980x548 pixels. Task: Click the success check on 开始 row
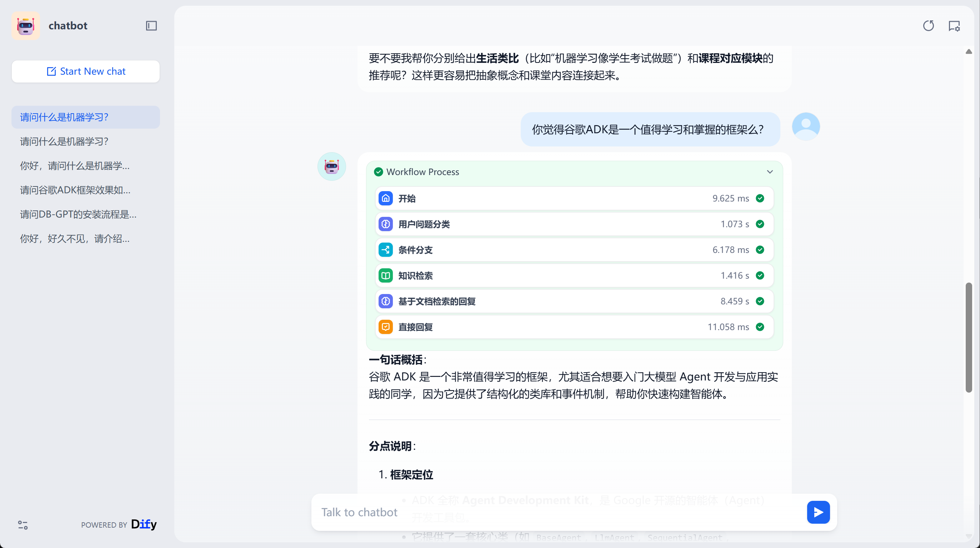[760, 198]
